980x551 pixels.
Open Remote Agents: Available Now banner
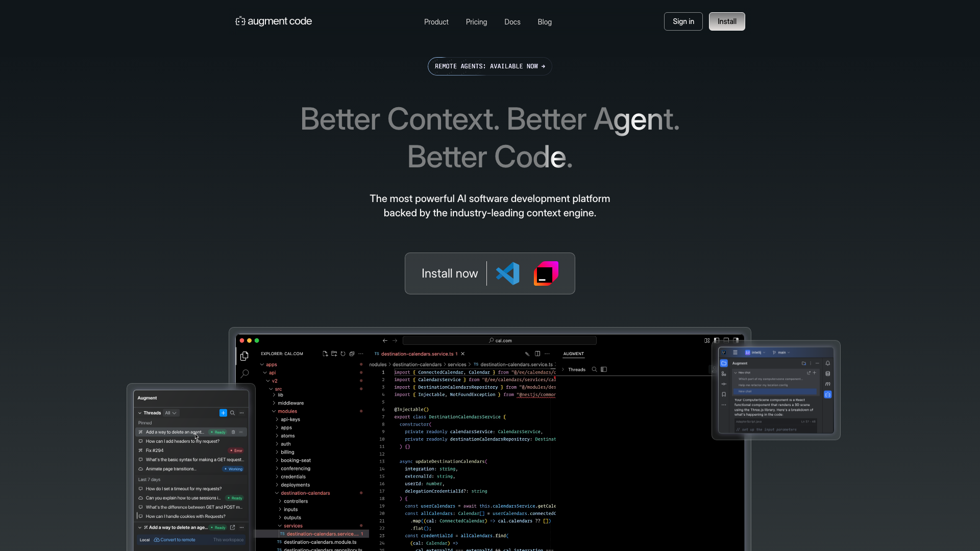490,66
